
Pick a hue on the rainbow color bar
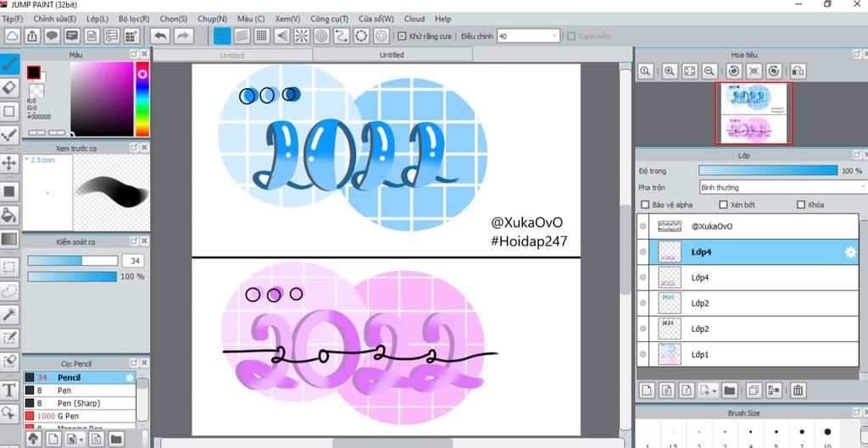[142, 98]
